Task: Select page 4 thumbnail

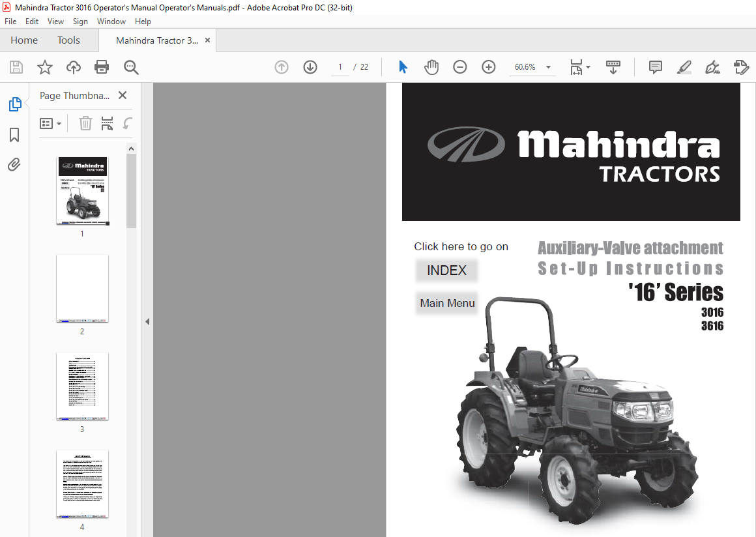Action: [x=83, y=484]
